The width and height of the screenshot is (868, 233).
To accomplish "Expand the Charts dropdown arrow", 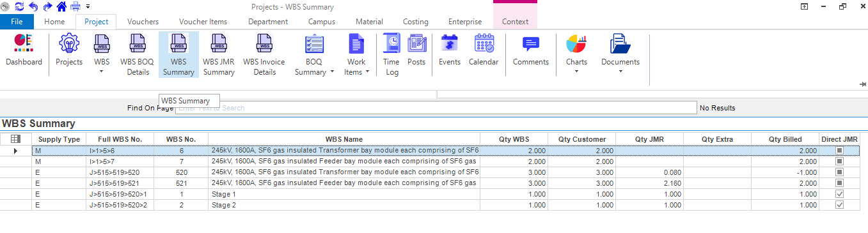I will [x=576, y=71].
